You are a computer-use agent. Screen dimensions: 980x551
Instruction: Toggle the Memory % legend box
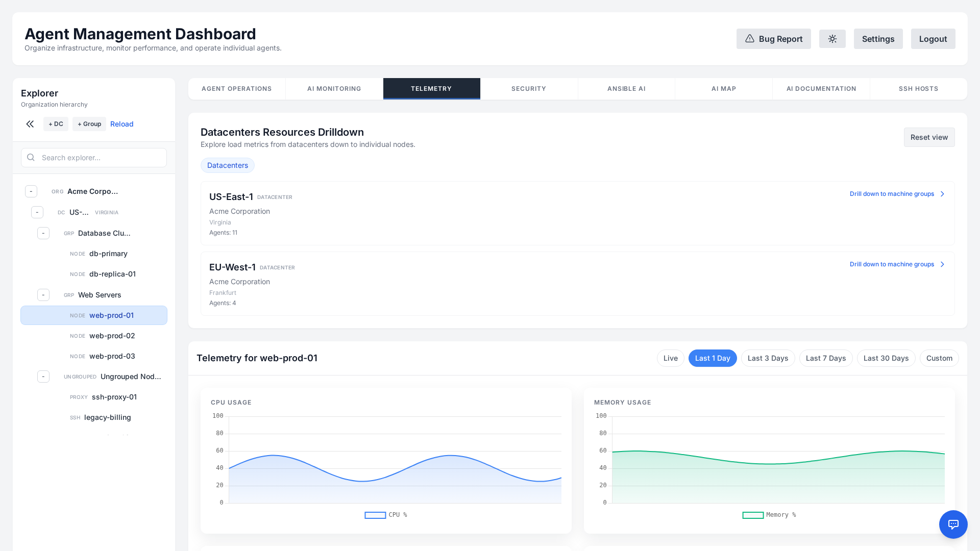[x=753, y=515]
